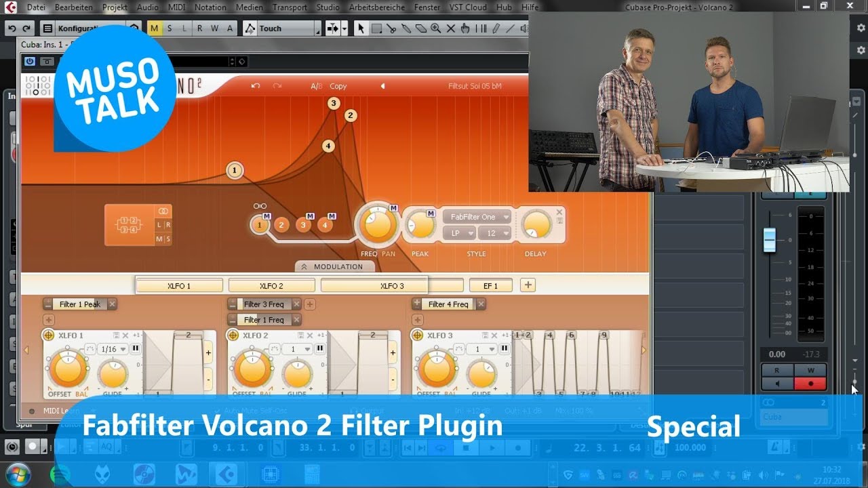The image size is (868, 488).
Task: Redo in FabFilter Volcano header
Action: click(277, 86)
